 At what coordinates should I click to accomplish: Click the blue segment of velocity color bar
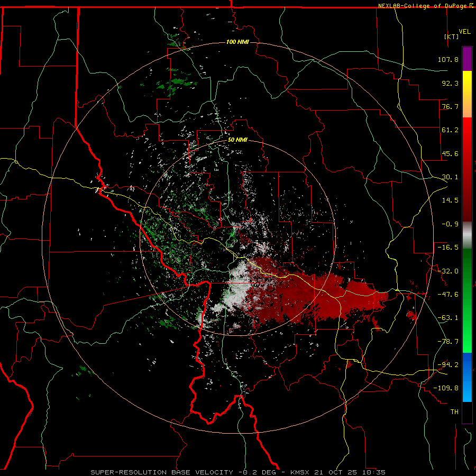[x=467, y=377]
